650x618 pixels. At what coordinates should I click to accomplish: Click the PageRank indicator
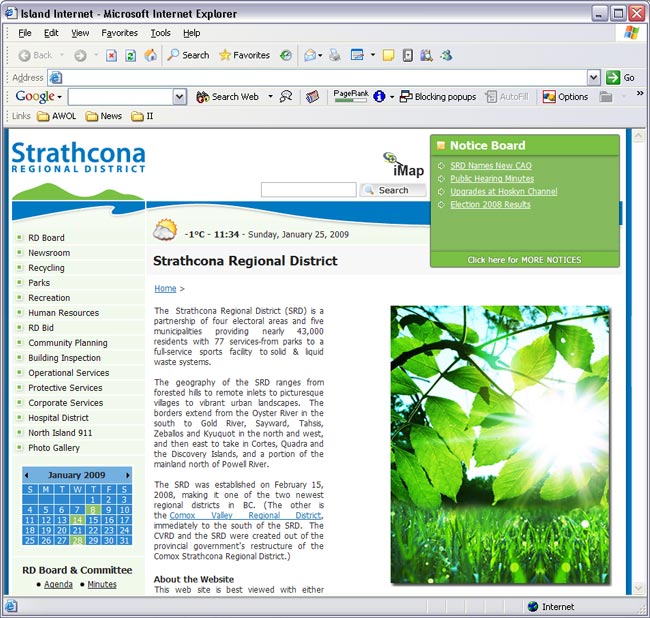click(x=351, y=96)
